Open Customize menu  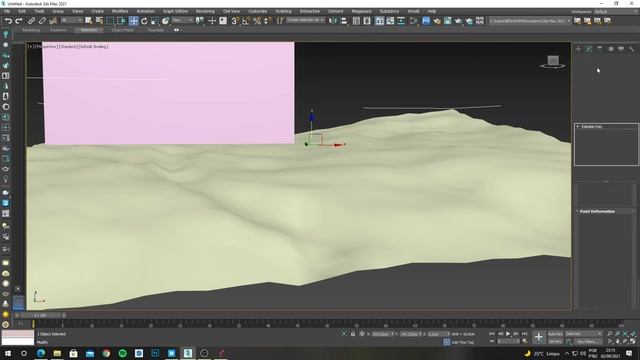pyautogui.click(x=258, y=11)
